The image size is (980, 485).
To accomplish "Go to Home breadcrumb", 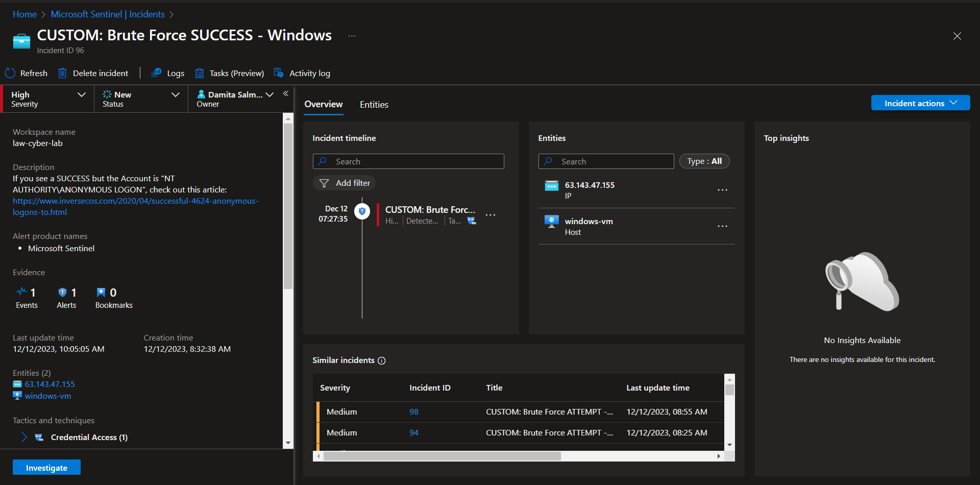I will [24, 14].
